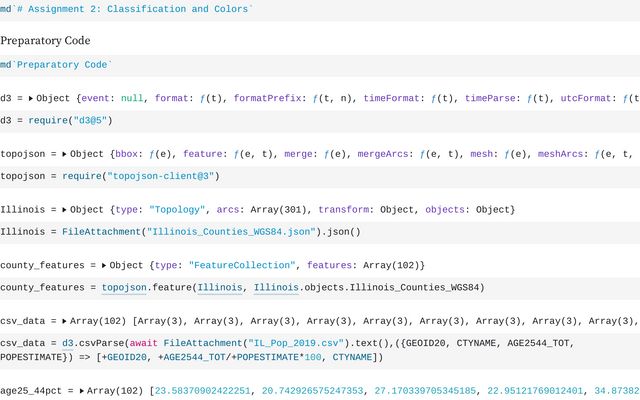Screen dimensions: 640x400
Task: Expand the Illinois Topology object
Action: [64, 210]
